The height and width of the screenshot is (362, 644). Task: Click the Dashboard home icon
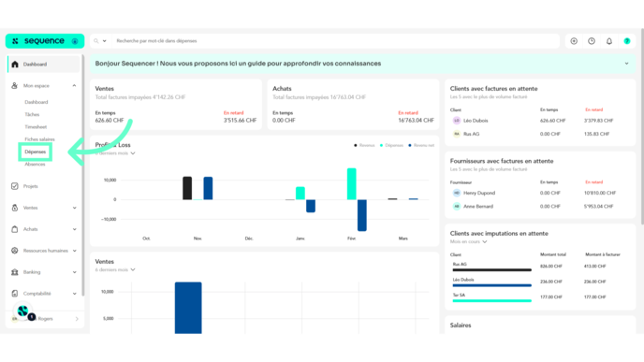pos(15,65)
